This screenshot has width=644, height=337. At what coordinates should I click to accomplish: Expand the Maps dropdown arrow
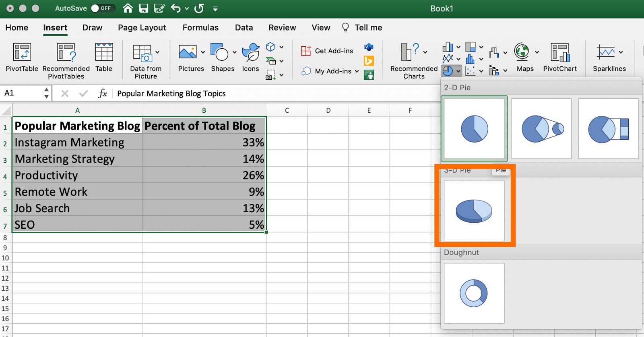[537, 52]
